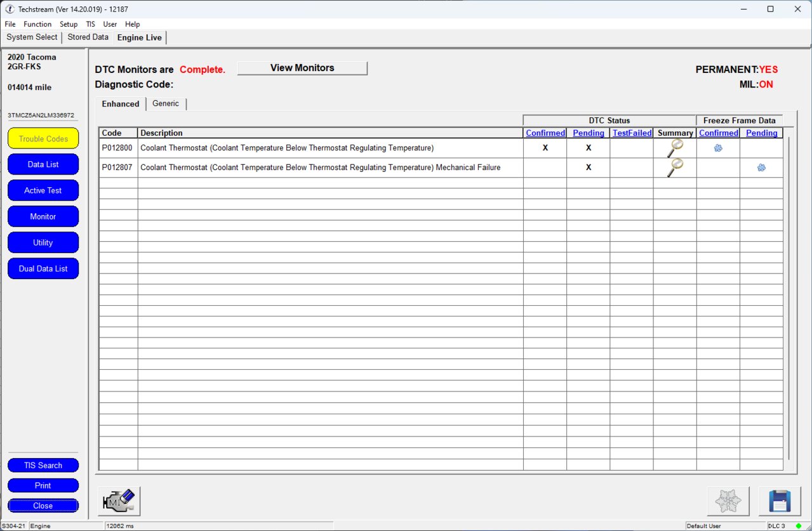Click the Confirmed X mark for P012800
Image resolution: width=812 pixels, height=531 pixels.
click(545, 148)
